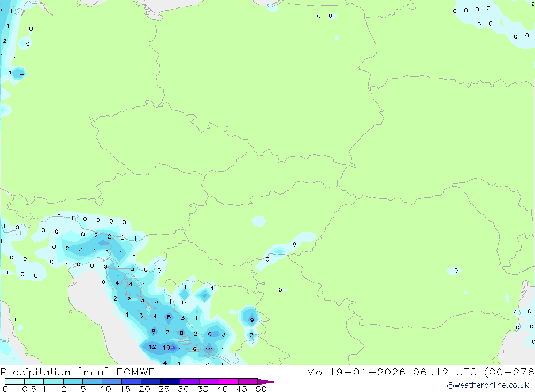Select the 'ECMWF' model label
Screen dimensions: 535x392
(x=135, y=372)
